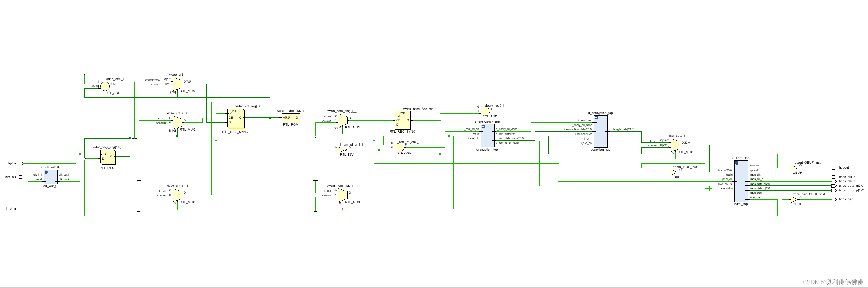
Task: Select the video_cnt_i__1 RTL_MUX symbol
Action: (178, 195)
